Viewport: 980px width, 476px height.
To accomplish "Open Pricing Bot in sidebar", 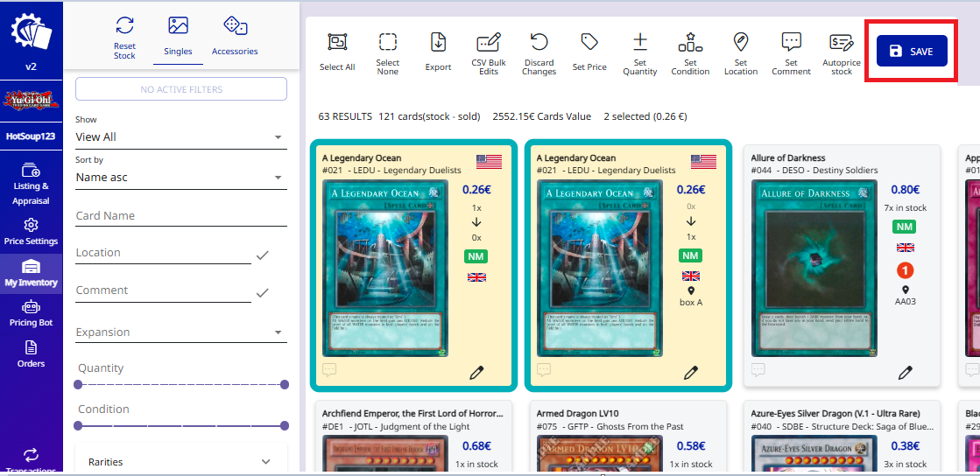I will click(32, 314).
